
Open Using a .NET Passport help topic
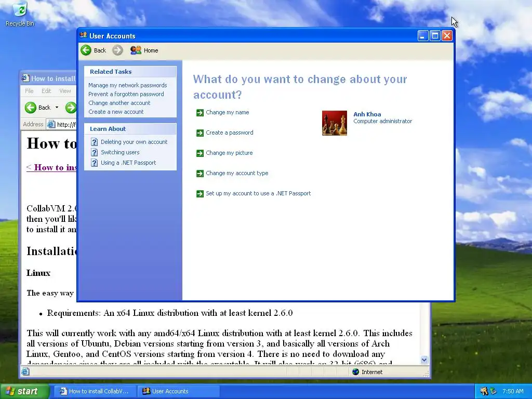coord(128,163)
